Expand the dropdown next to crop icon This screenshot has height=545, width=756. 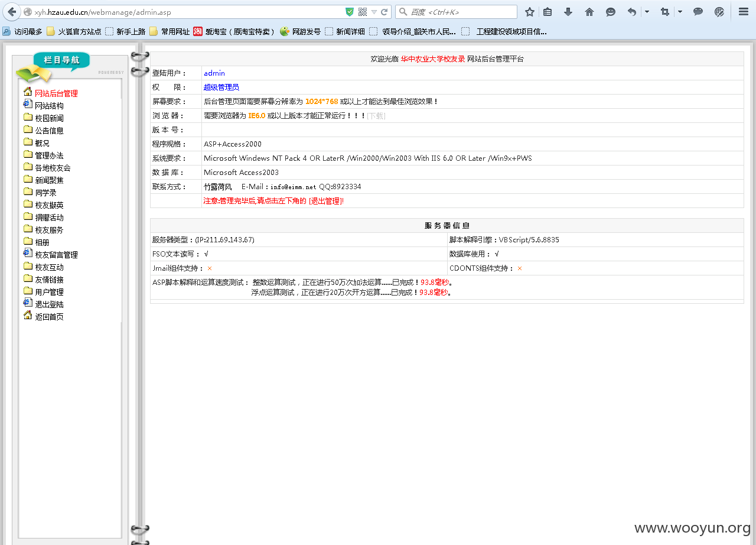pos(680,12)
